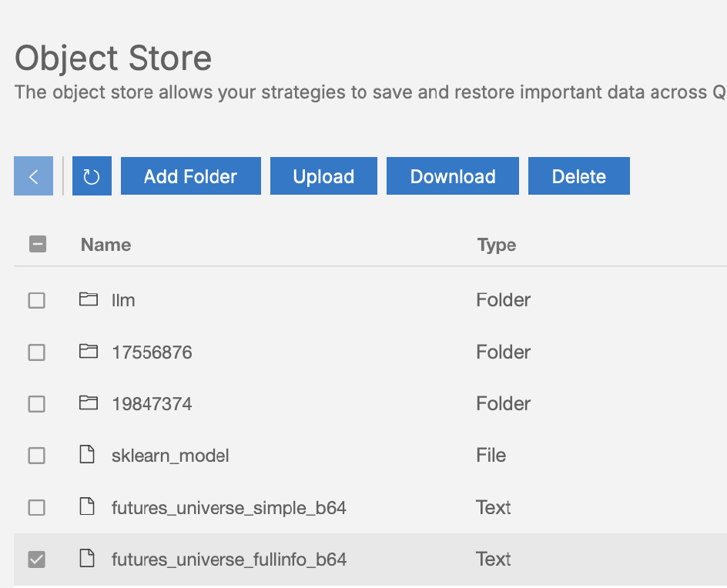Toggle the select-all checkbox in header

tap(37, 245)
